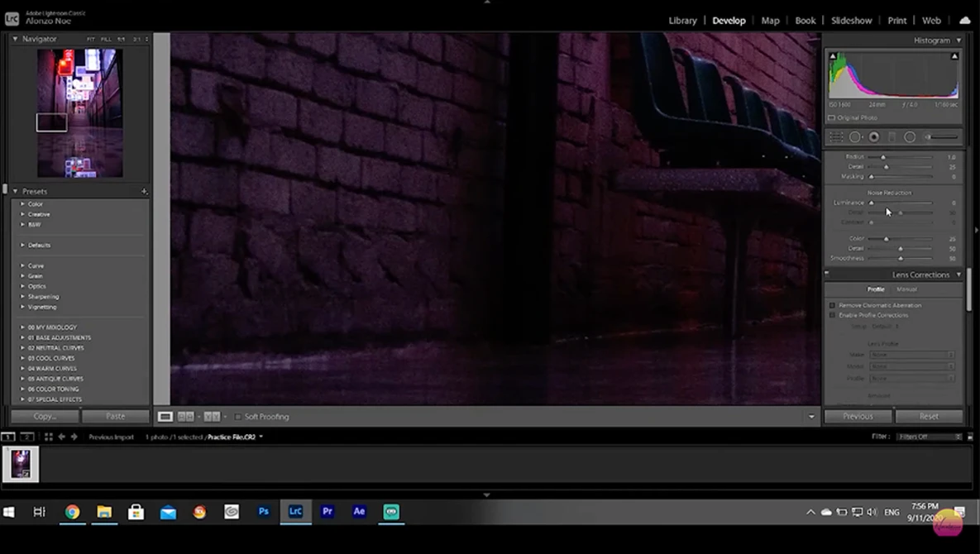
Task: Switch to the Book module
Action: tap(805, 21)
